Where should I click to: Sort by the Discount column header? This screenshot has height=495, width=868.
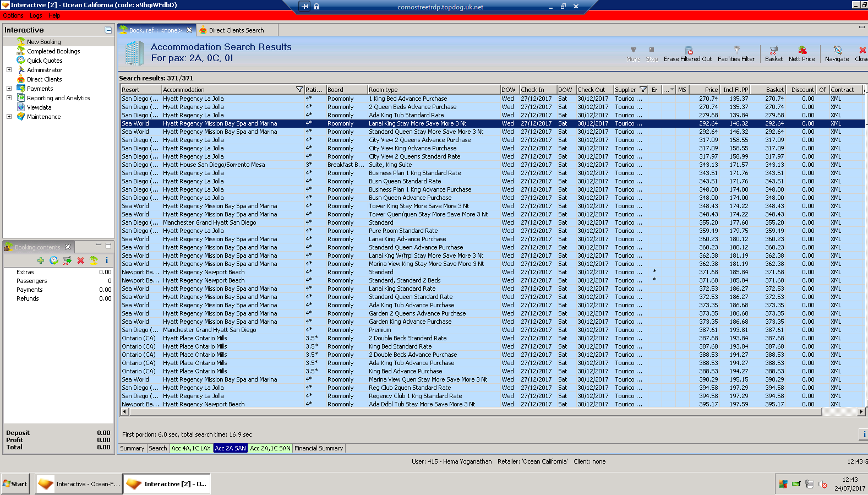[801, 90]
